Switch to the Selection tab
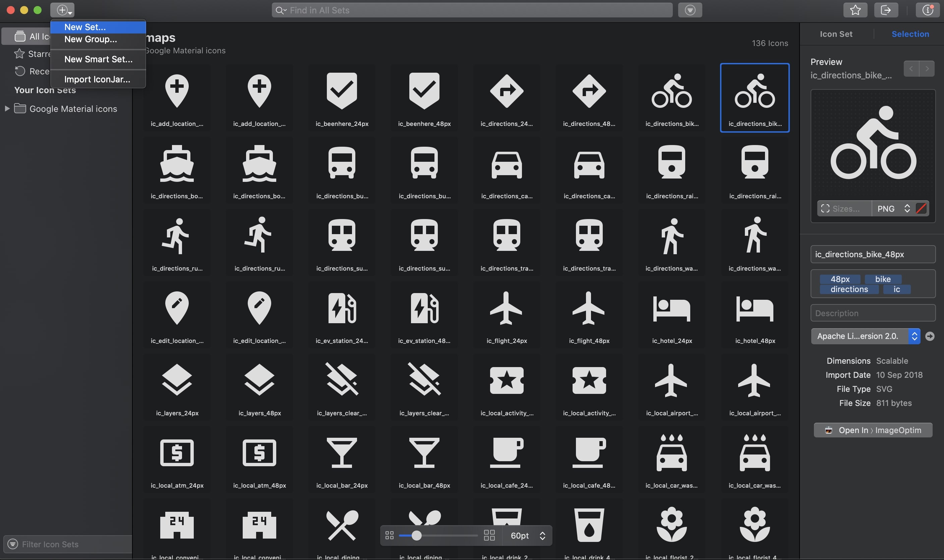 pyautogui.click(x=910, y=34)
